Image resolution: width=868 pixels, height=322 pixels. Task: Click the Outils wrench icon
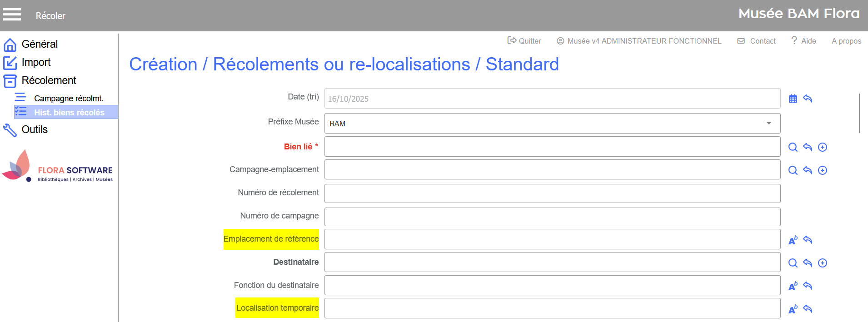(10, 130)
